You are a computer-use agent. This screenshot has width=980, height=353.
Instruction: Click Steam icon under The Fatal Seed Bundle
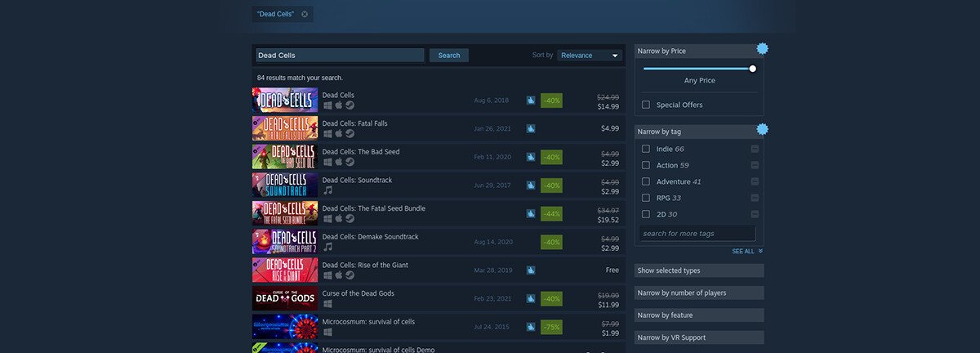point(350,218)
